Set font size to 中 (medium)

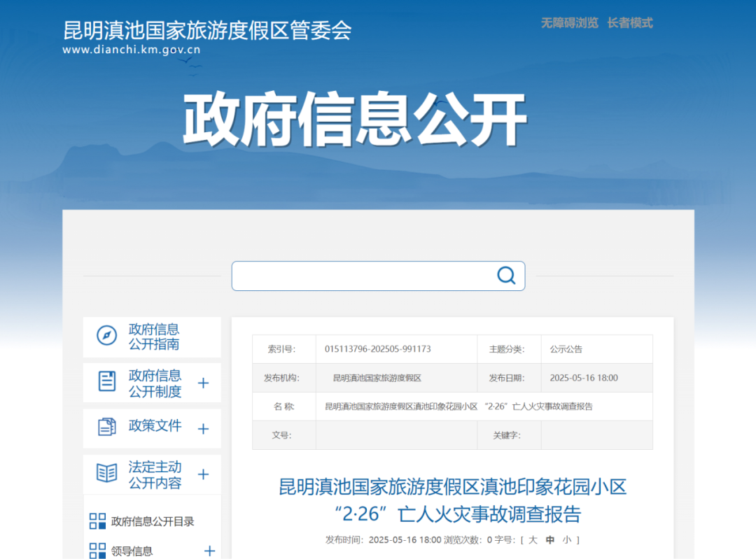(x=550, y=539)
